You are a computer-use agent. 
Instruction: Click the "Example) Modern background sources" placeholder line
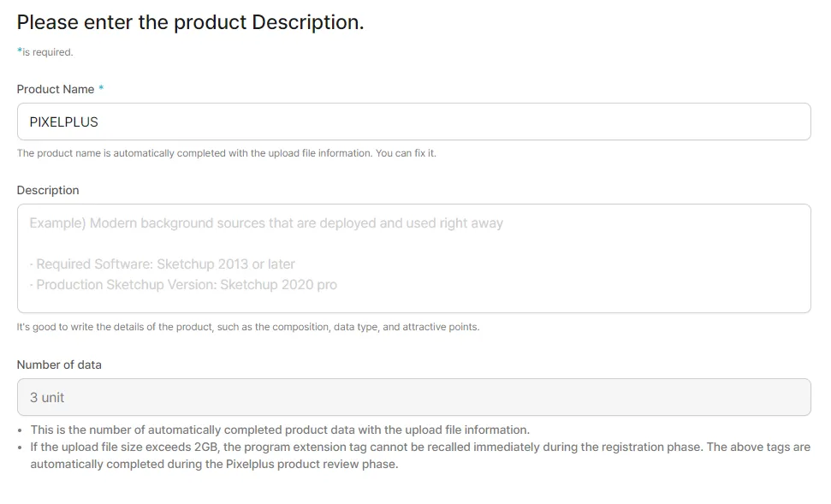coord(266,223)
